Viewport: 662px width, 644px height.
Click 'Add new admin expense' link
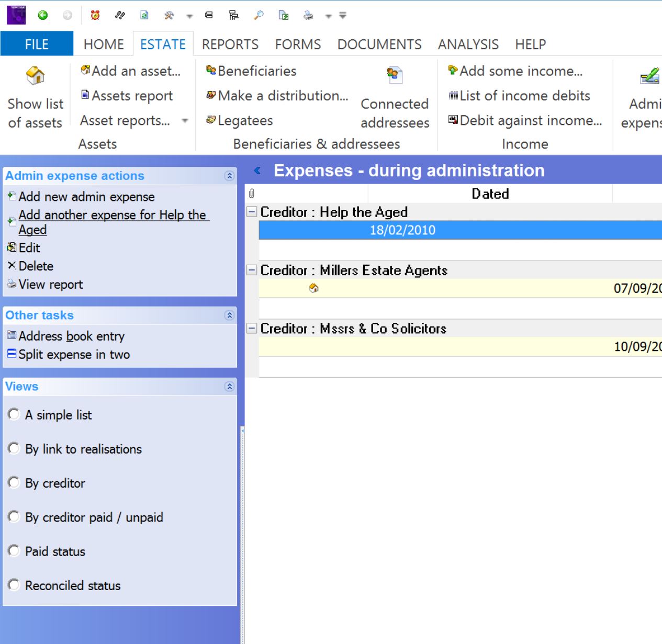click(x=86, y=197)
